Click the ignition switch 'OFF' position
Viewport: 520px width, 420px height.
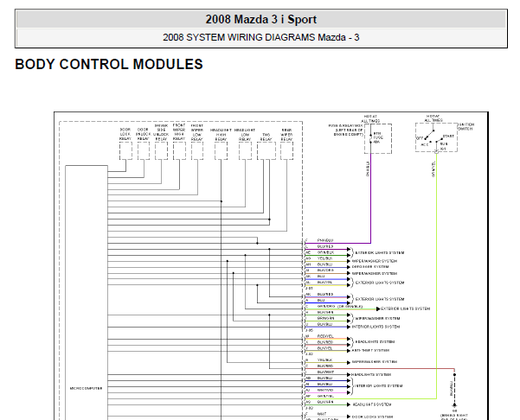[420, 138]
